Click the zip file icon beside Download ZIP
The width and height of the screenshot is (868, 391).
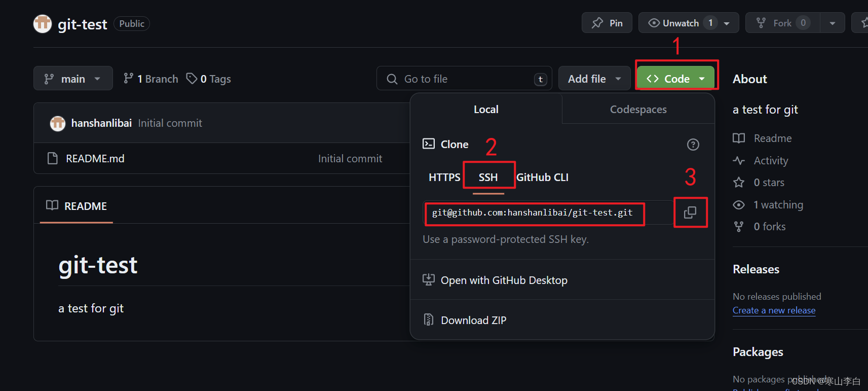coord(429,320)
